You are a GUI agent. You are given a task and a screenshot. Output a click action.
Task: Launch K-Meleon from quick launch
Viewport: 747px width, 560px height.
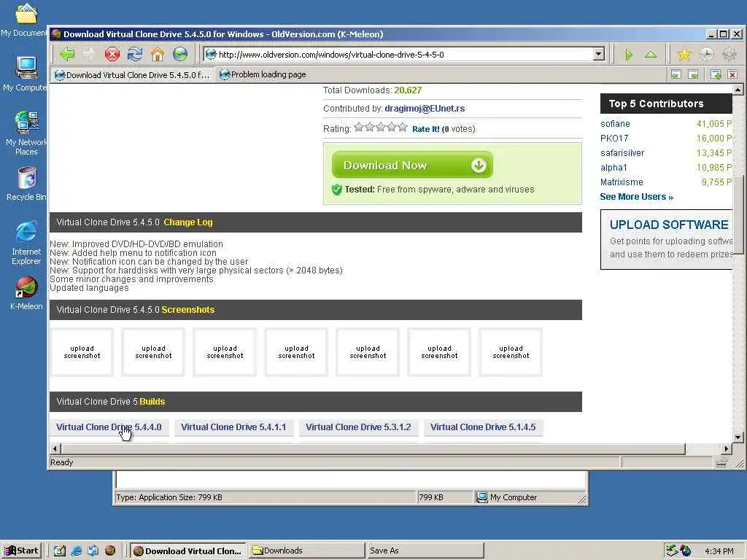110,551
